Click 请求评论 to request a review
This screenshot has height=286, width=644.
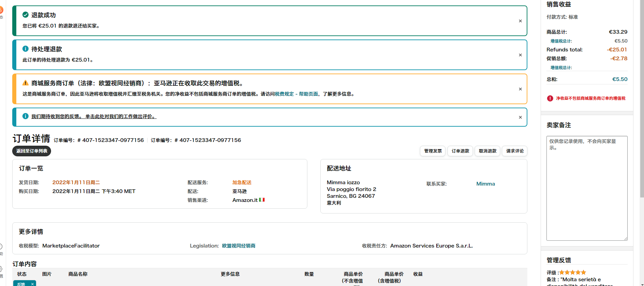pyautogui.click(x=514, y=151)
